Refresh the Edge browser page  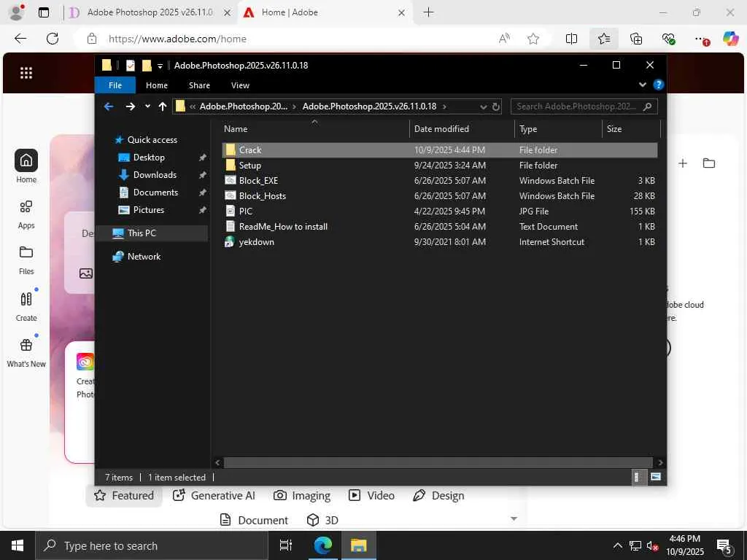tap(53, 39)
